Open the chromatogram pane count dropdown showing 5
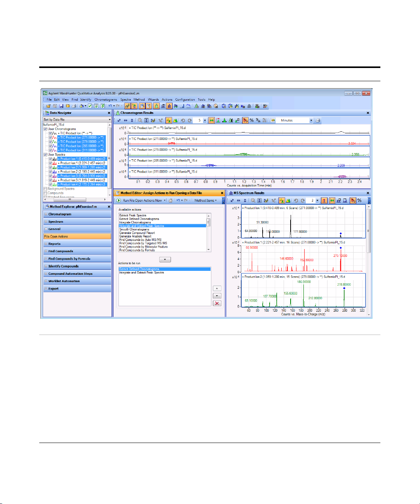Screen dimensions: 420x504 click(205, 120)
